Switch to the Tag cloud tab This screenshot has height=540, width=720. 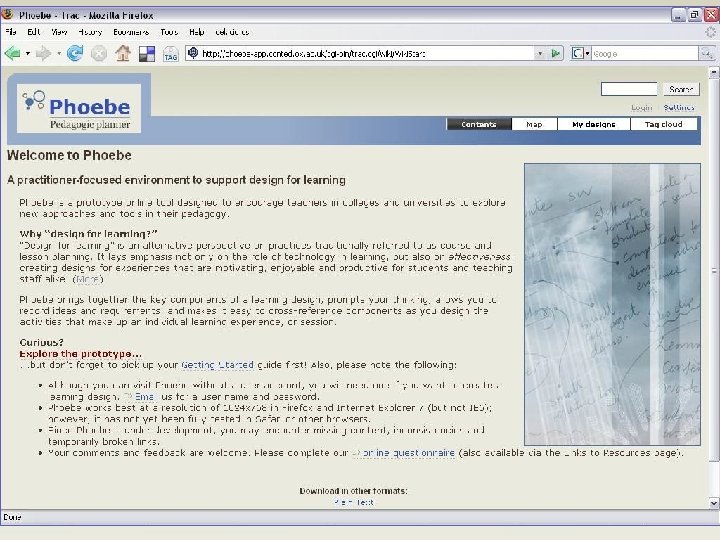coord(664,124)
